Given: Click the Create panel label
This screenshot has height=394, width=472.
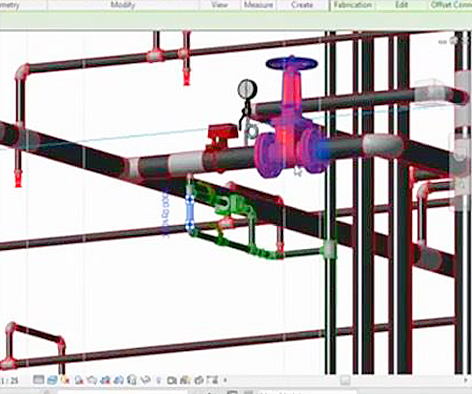Looking at the screenshot, I should pos(301,5).
